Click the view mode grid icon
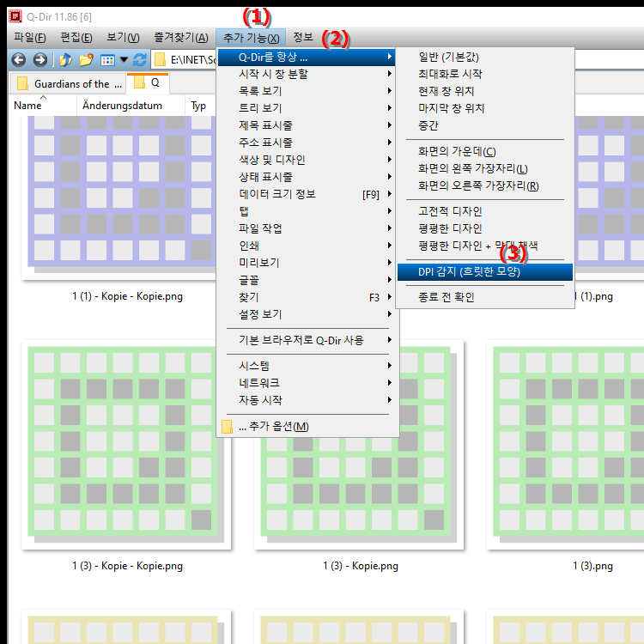The height and width of the screenshot is (644, 644). (x=107, y=60)
